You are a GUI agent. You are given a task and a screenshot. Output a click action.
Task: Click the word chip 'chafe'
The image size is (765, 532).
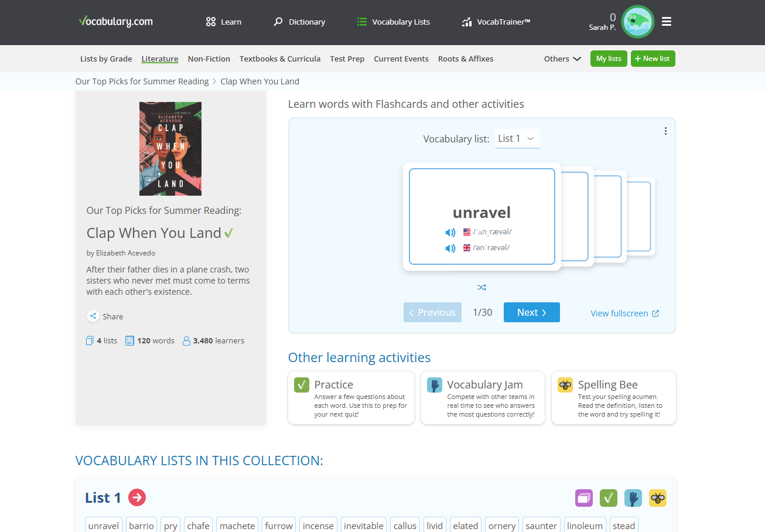click(x=199, y=525)
